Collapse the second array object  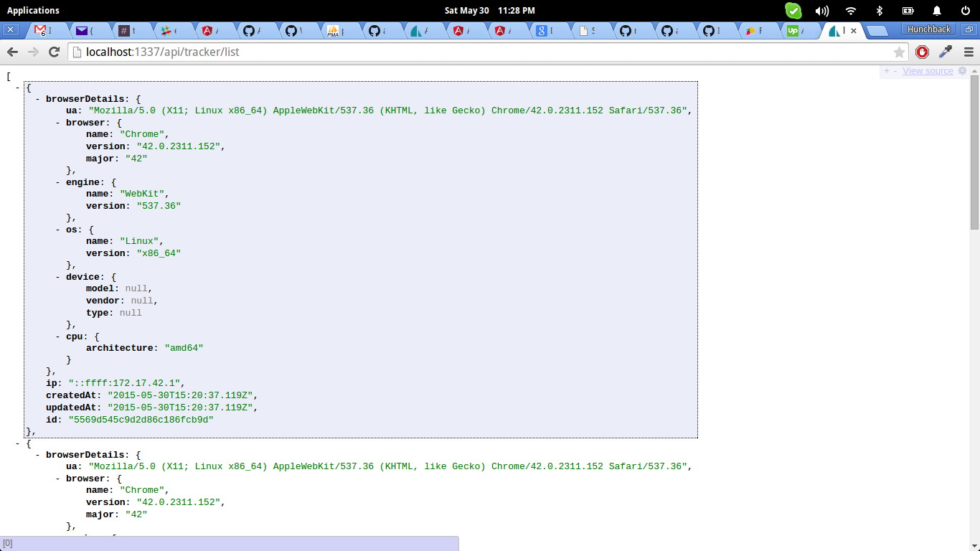[18, 444]
